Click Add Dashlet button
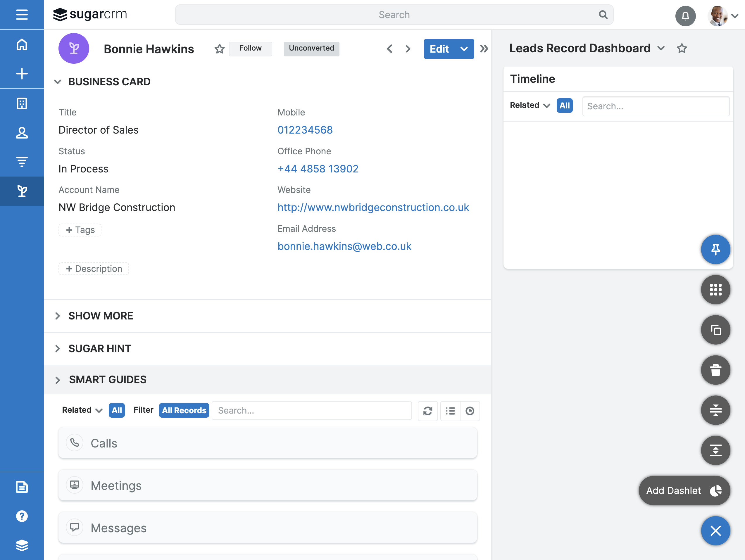The height and width of the screenshot is (560, 745). point(684,491)
